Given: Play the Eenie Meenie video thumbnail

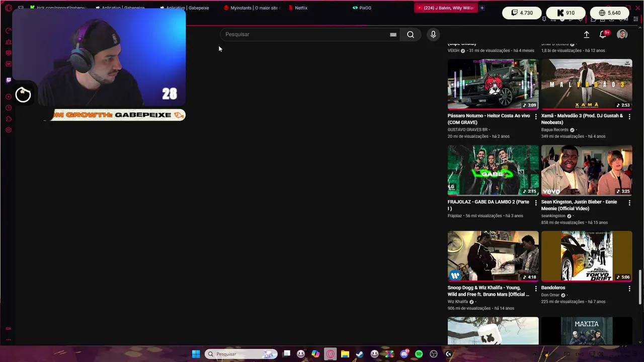Looking at the screenshot, I should (x=587, y=170).
